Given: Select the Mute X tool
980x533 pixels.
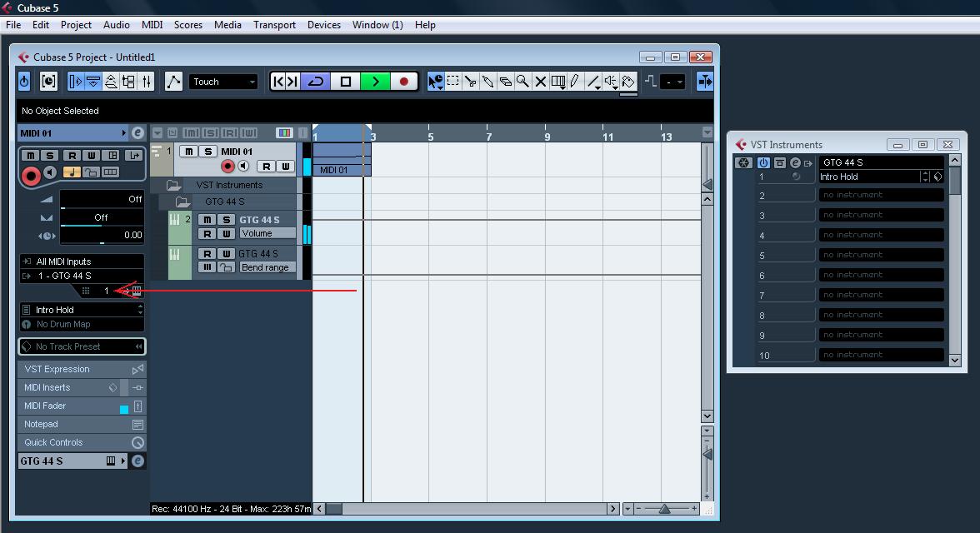Looking at the screenshot, I should click(x=540, y=82).
